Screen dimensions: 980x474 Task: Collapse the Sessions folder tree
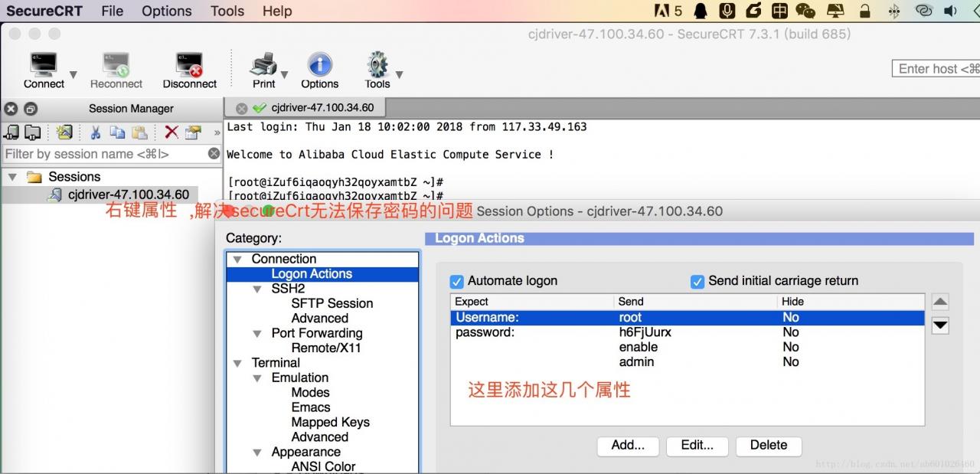(12, 177)
